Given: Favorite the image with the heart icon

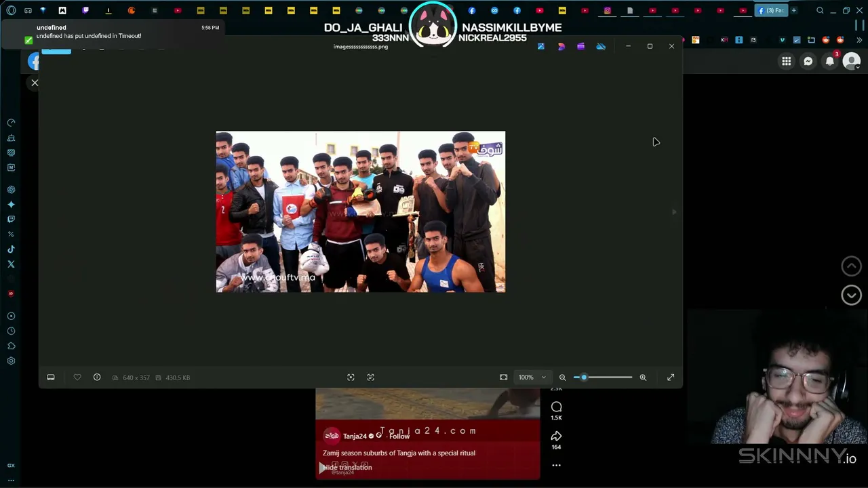Looking at the screenshot, I should coord(77,378).
